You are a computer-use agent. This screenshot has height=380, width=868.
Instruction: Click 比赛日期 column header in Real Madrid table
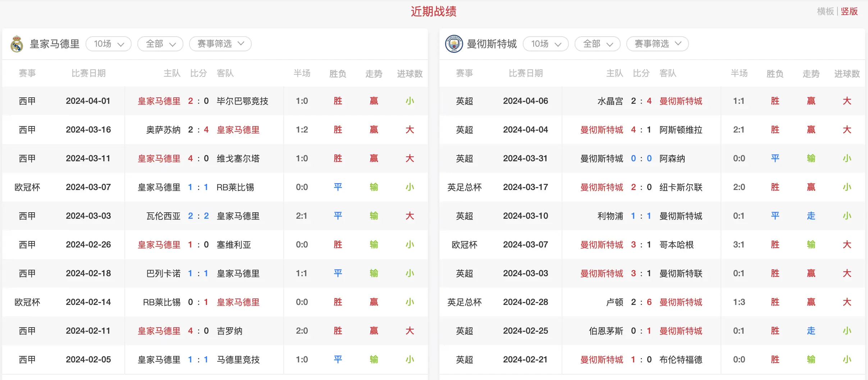[88, 73]
